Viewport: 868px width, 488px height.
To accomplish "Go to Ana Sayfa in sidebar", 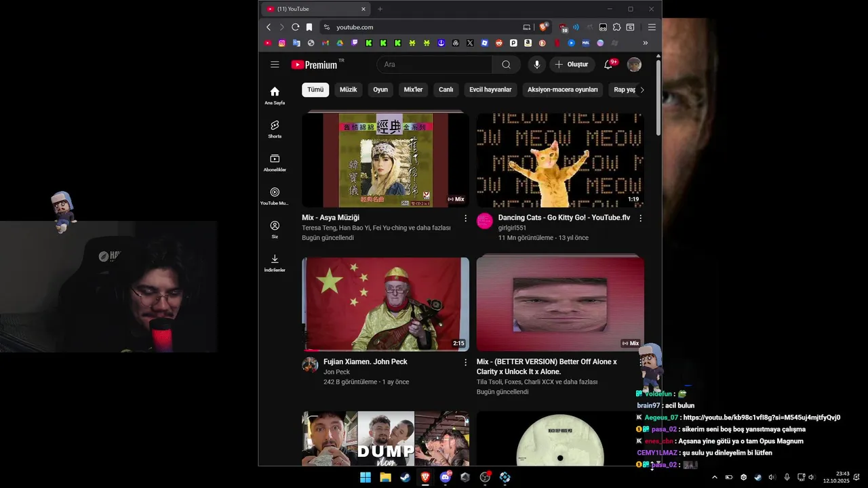I will pos(275,96).
